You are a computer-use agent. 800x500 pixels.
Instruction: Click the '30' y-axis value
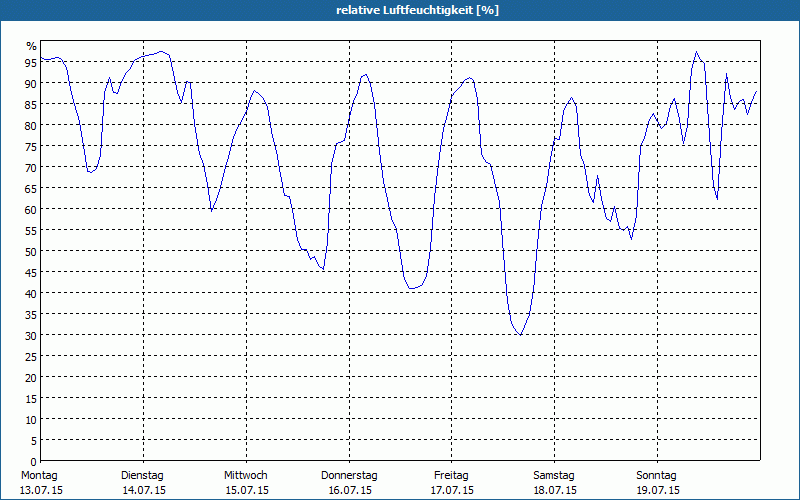31,336
